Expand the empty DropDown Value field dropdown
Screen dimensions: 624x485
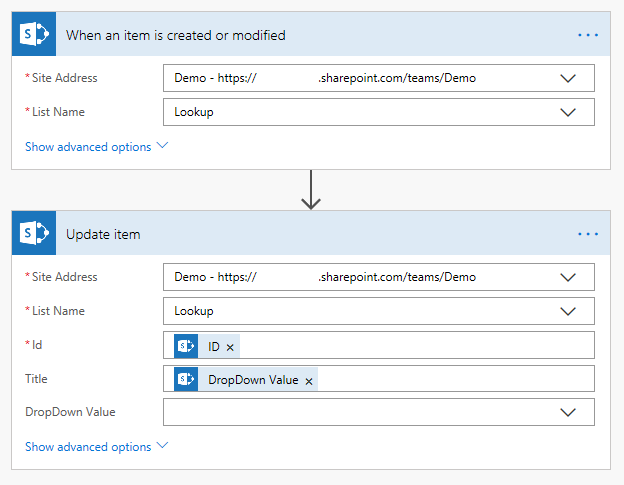568,412
